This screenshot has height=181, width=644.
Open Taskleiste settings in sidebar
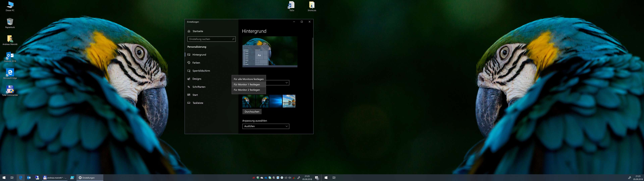tap(198, 103)
